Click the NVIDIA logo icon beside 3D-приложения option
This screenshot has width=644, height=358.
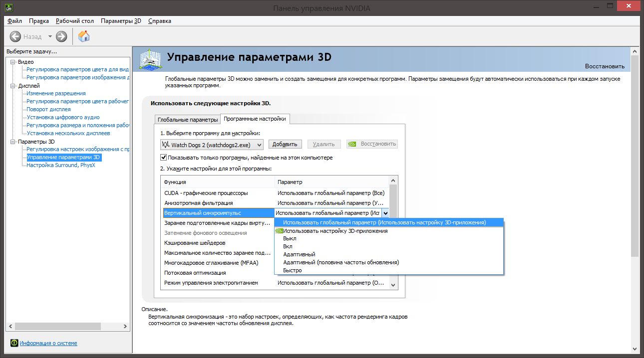point(279,231)
